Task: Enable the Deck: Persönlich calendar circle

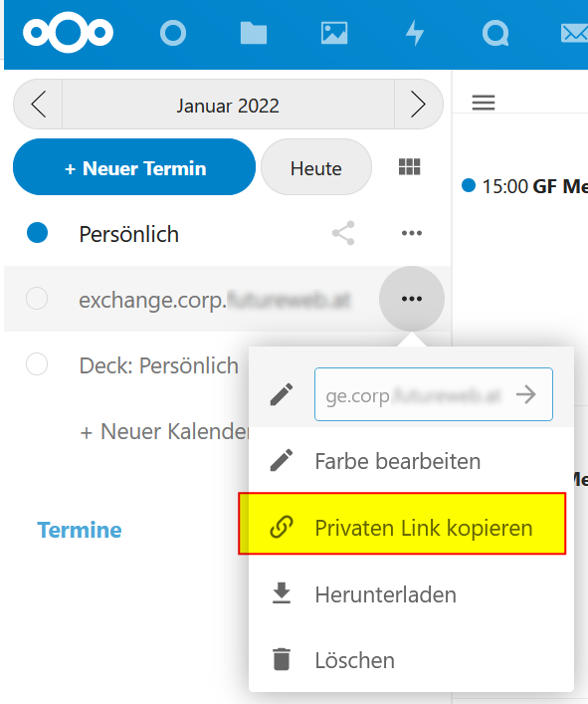Action: tap(37, 364)
